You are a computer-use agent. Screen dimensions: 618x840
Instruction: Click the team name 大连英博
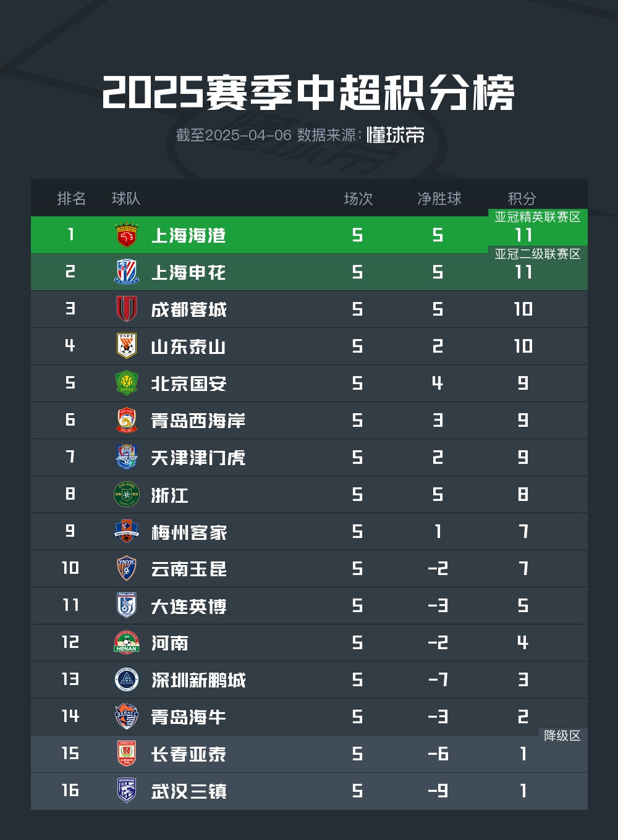[188, 606]
